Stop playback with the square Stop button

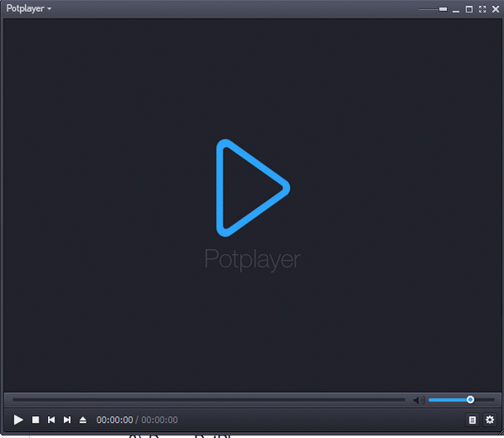tap(35, 420)
